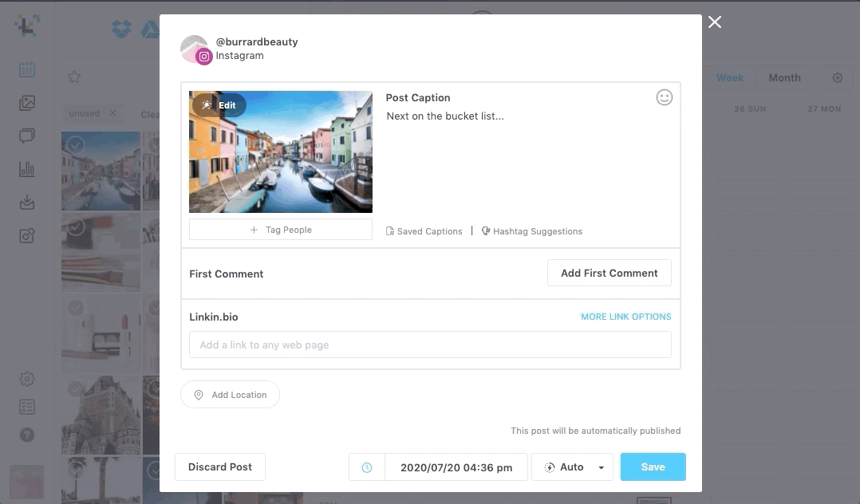This screenshot has height=504, width=860.
Task: Click the @burrardbeauty profile avatar
Action: (x=194, y=49)
